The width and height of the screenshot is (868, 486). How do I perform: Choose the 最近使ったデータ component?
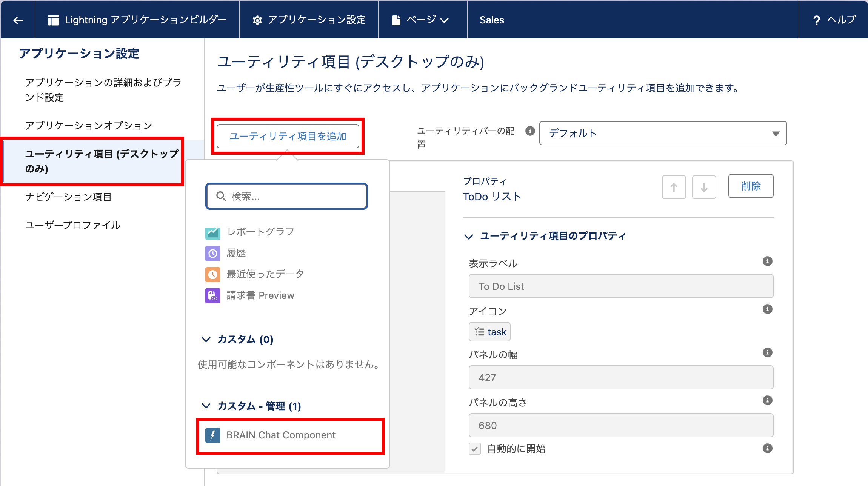tap(265, 274)
